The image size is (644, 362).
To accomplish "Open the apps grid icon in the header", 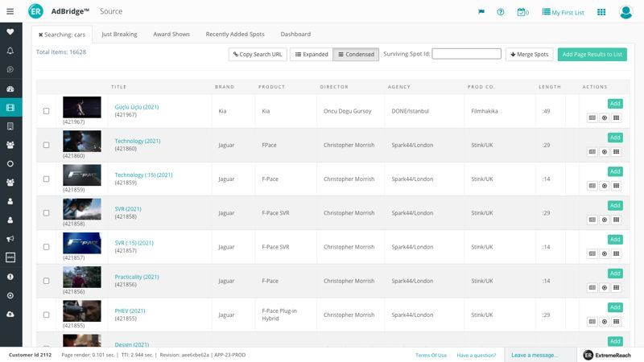I will [601, 12].
